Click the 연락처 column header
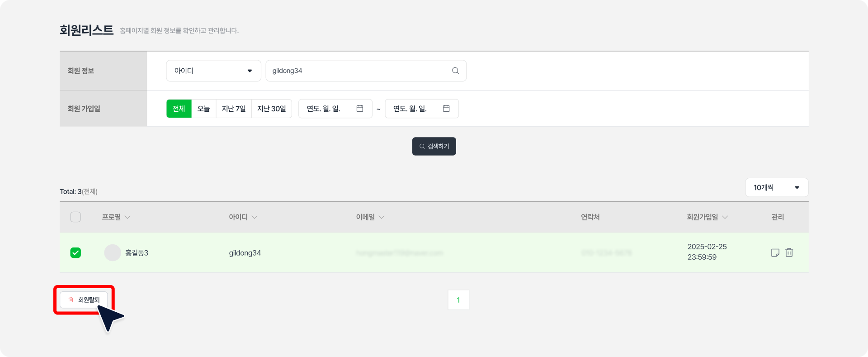This screenshot has height=357, width=868. 590,217
